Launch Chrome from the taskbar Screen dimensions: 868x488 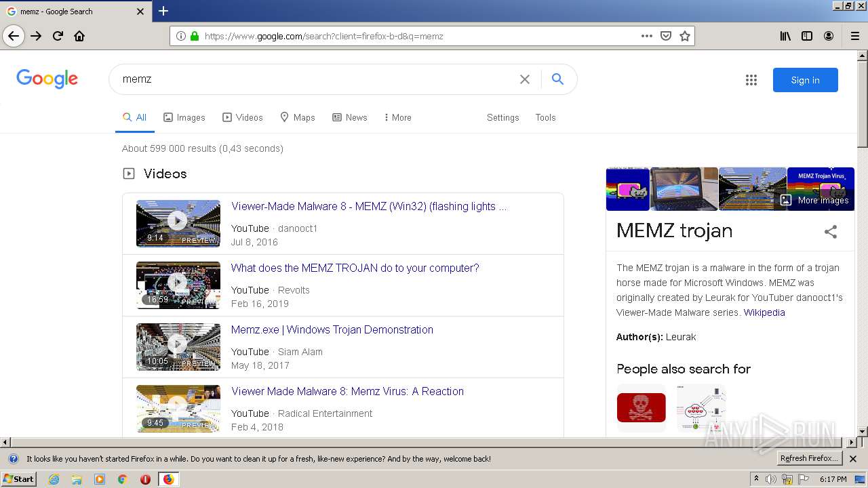point(123,479)
